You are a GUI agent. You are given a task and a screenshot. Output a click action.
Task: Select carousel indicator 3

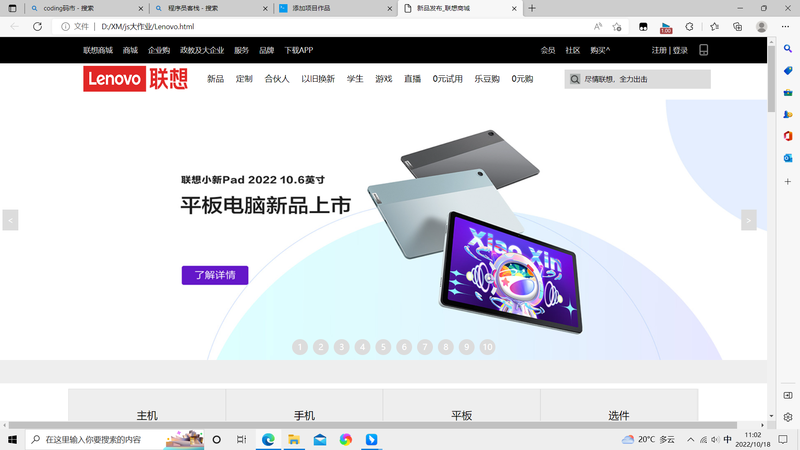[342, 347]
